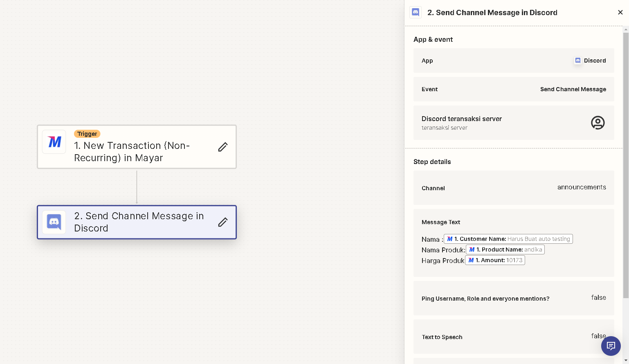The width and height of the screenshot is (629, 364).
Task: Click the Amount mapped field pill
Action: click(x=495, y=260)
